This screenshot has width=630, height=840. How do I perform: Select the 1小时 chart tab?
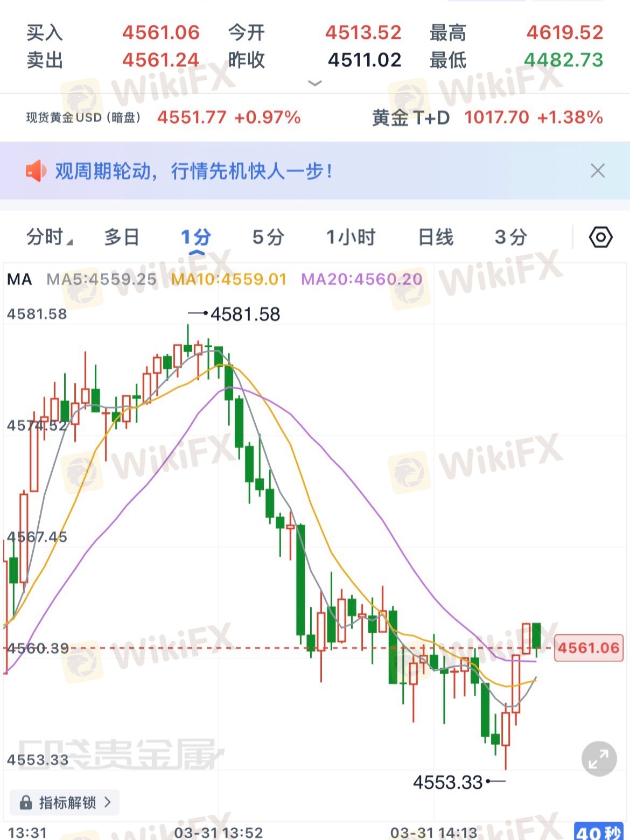(x=351, y=237)
